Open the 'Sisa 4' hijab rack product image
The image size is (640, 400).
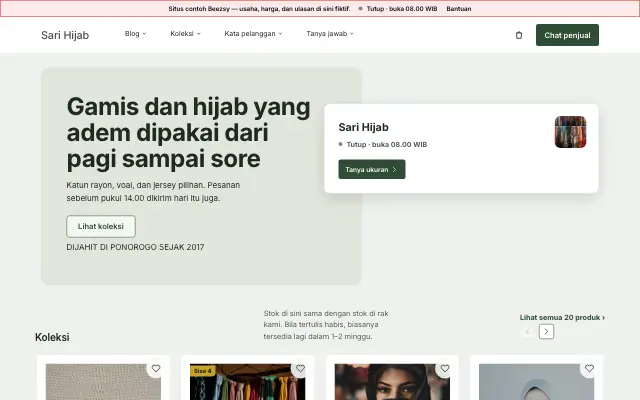[x=247, y=382]
